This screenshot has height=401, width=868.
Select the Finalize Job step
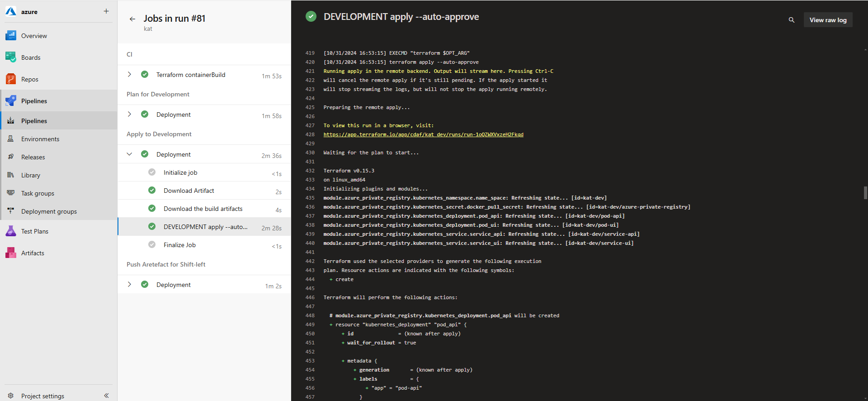(x=204, y=245)
